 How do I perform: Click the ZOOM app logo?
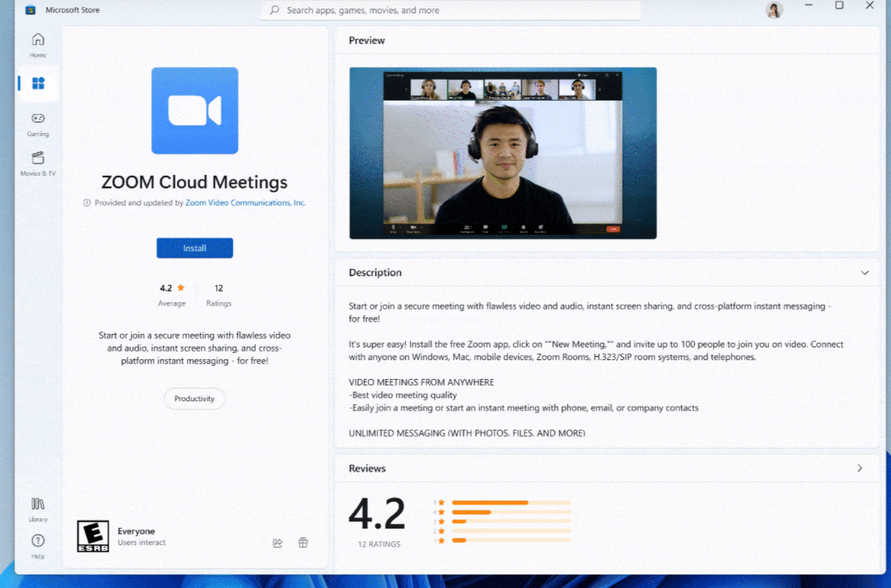[195, 111]
